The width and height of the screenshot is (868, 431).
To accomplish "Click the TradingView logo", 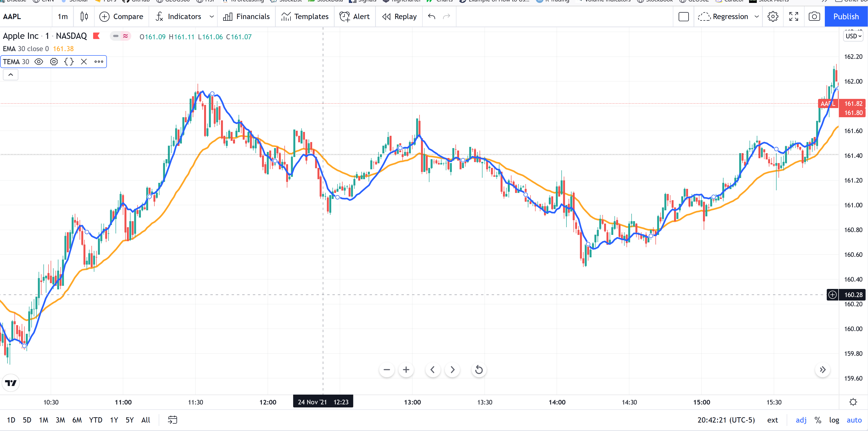I will pos(11,383).
